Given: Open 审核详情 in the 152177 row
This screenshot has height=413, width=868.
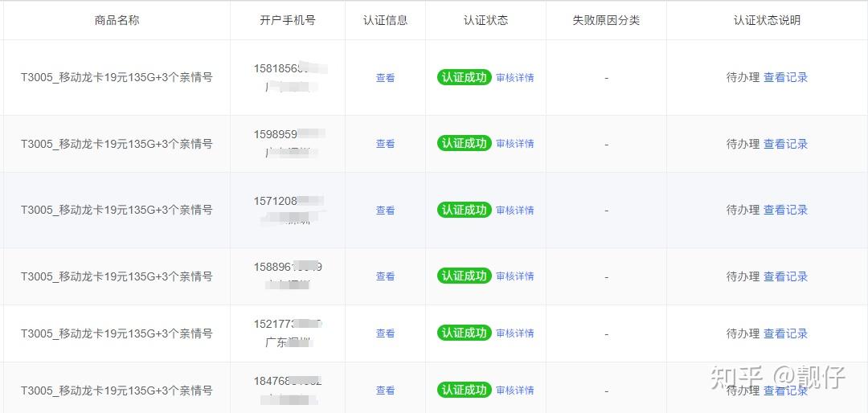Looking at the screenshot, I should (514, 333).
